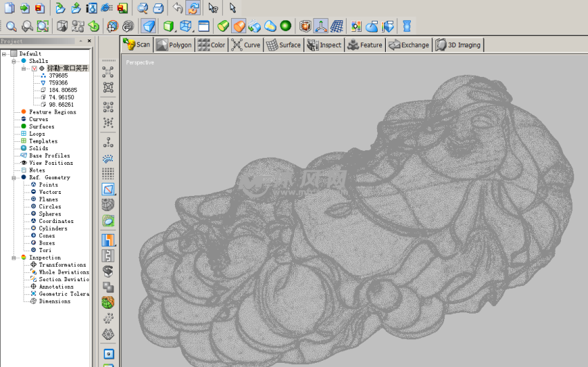Click the Undo arrow in top toolbar
This screenshot has height=367, width=588.
tap(178, 8)
